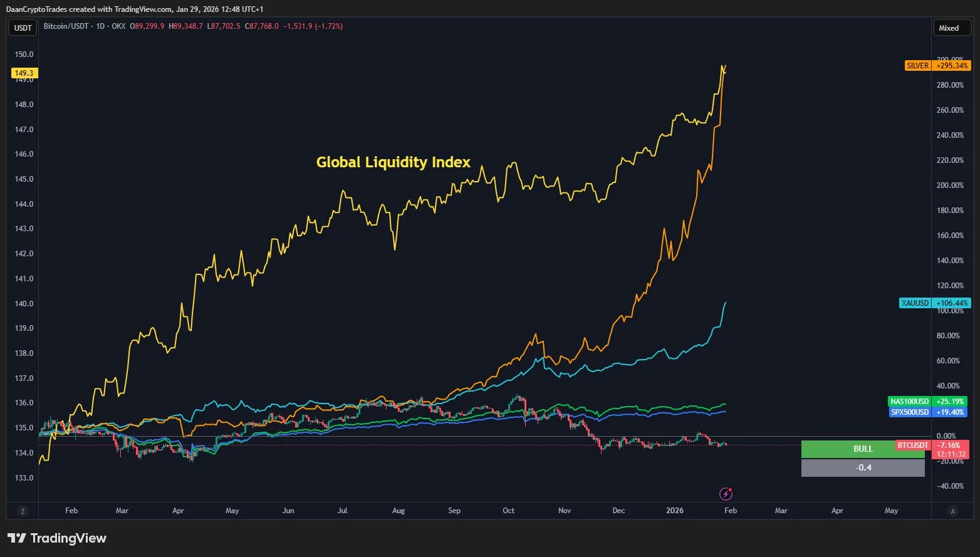The height and width of the screenshot is (557, 980).
Task: Click the SILVER +295.34% value tag
Action: tap(952, 66)
